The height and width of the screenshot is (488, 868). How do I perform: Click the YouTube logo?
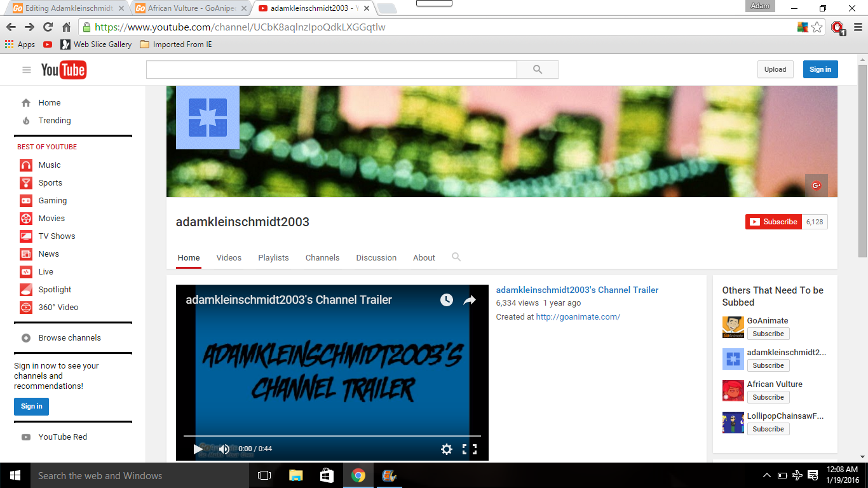pyautogui.click(x=64, y=70)
